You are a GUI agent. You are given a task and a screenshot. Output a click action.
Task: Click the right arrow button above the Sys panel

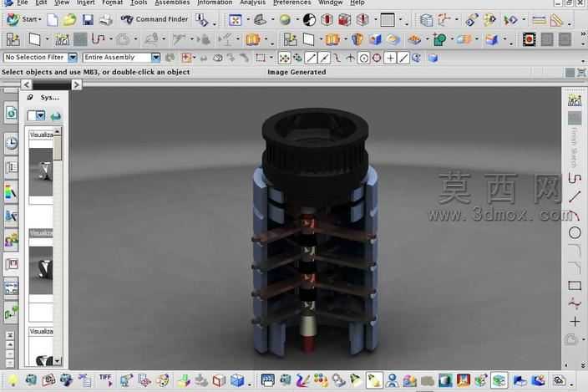[77, 84]
